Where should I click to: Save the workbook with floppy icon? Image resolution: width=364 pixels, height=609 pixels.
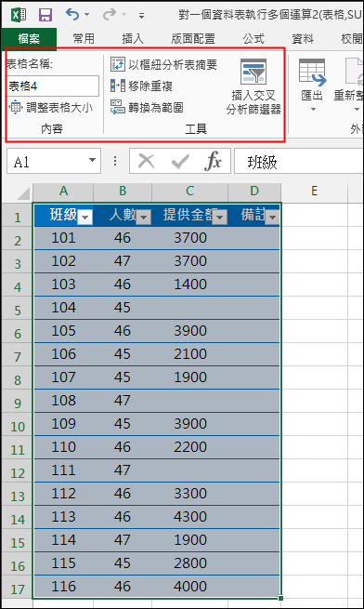pyautogui.click(x=45, y=15)
